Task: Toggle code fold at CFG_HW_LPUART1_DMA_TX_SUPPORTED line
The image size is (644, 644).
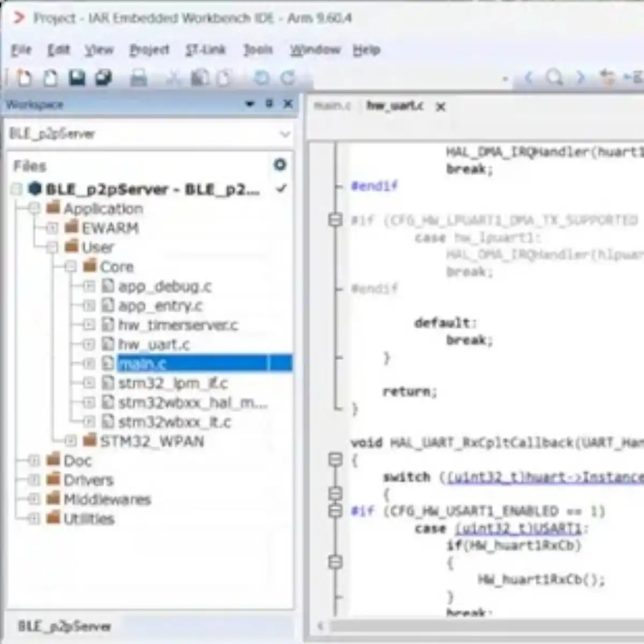Action: (x=335, y=220)
